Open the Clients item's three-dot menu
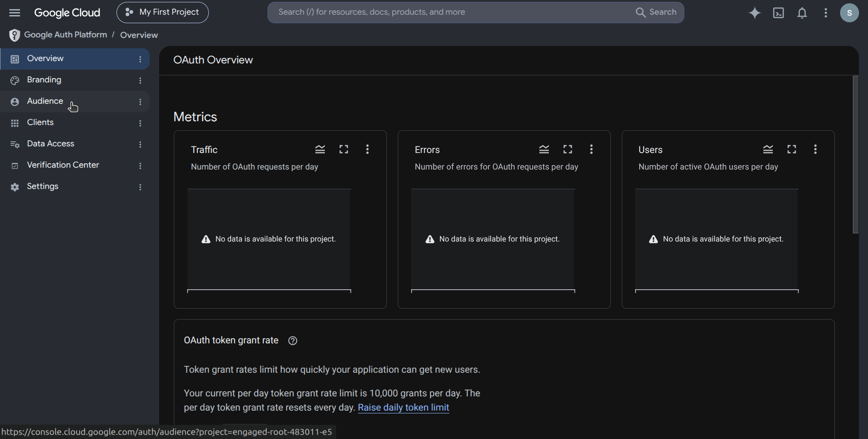 (x=140, y=123)
